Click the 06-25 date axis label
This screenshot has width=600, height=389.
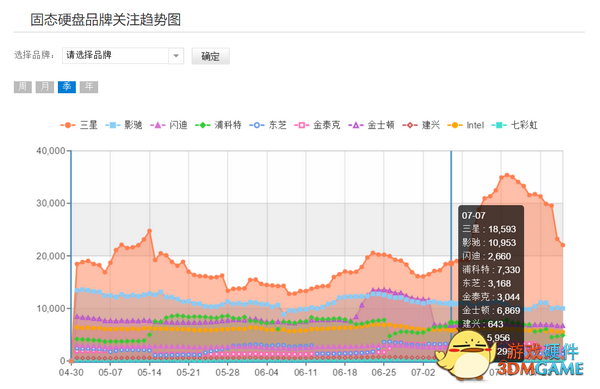(x=384, y=373)
